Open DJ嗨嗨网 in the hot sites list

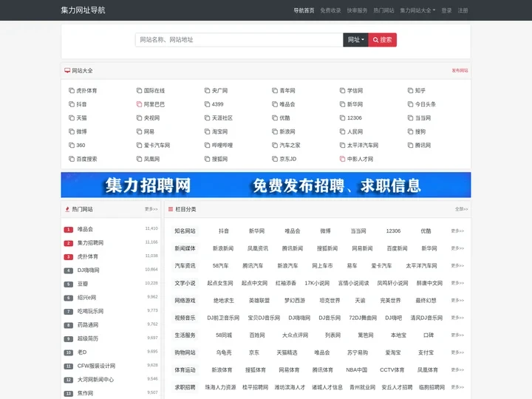(x=88, y=270)
